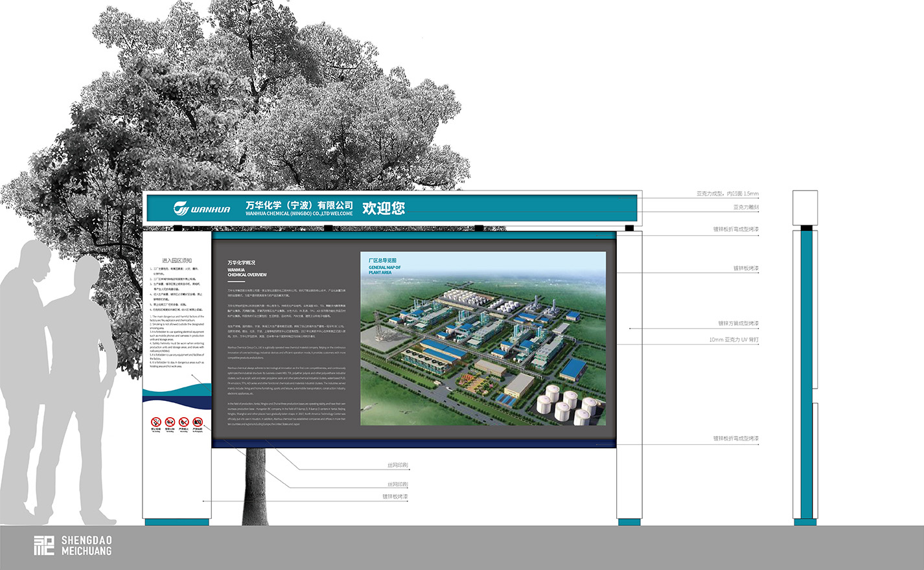The width and height of the screenshot is (924, 570).
Task: Click the '镀锌板烤漆' annotation beside the board
Action: [x=746, y=268]
